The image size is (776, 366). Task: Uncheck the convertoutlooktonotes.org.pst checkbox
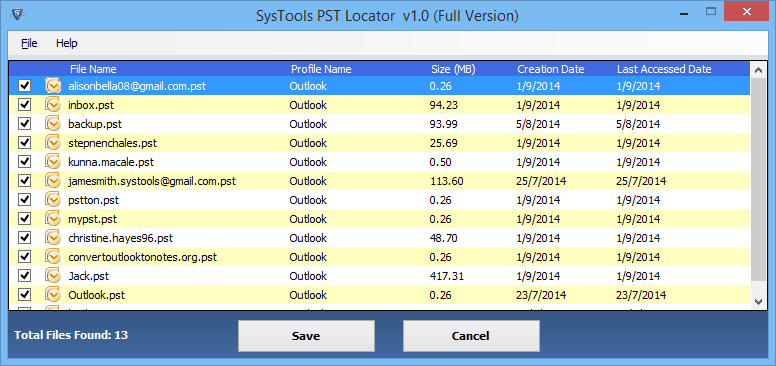[x=25, y=257]
